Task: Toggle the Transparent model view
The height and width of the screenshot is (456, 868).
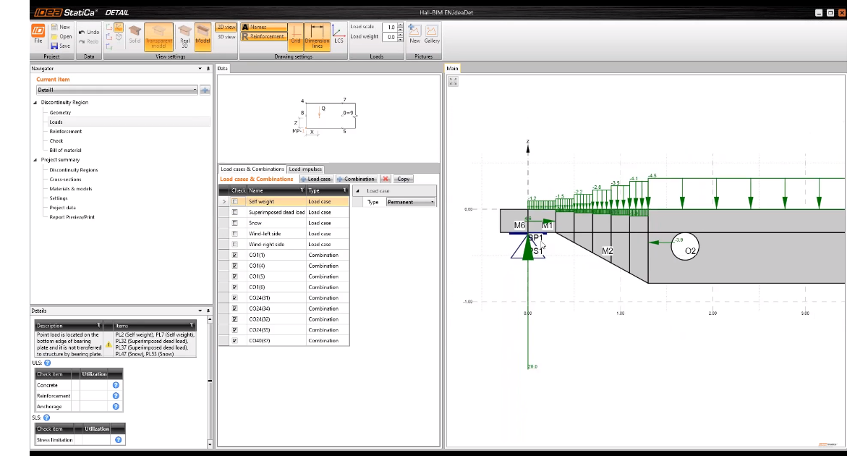Action: point(158,36)
